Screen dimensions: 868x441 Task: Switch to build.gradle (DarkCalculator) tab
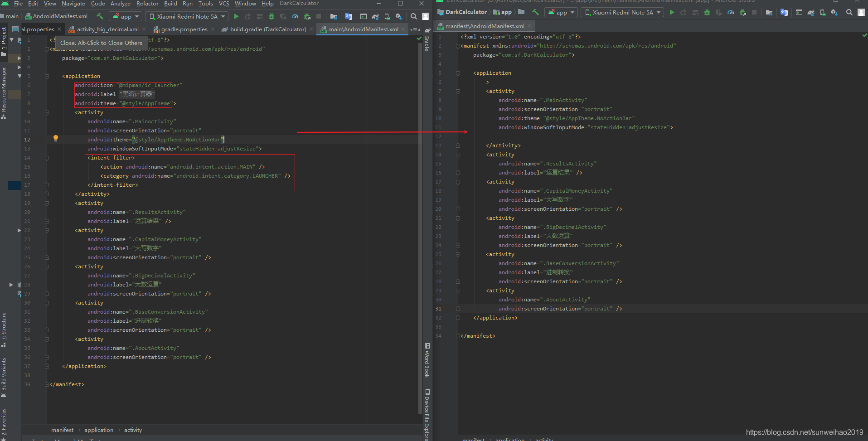[268, 29]
